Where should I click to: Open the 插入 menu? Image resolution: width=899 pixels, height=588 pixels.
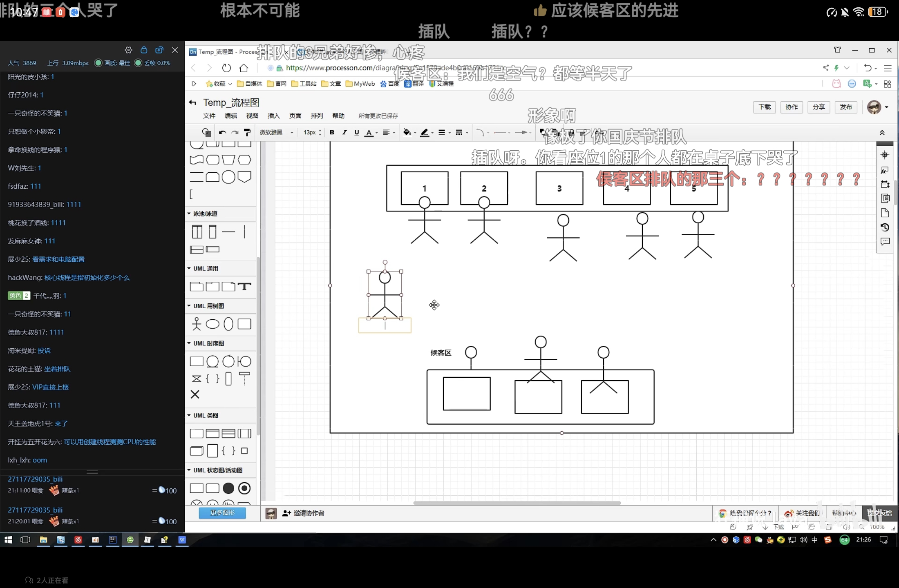tap(273, 116)
